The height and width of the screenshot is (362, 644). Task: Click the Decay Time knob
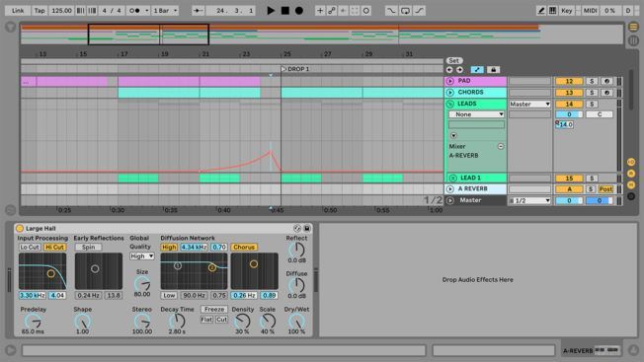177,322
